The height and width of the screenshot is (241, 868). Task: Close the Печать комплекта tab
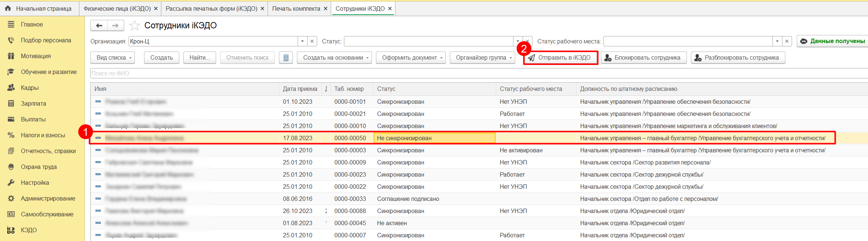coord(326,8)
